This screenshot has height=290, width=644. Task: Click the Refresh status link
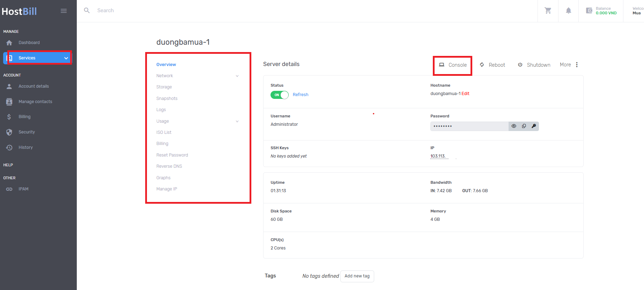pos(300,95)
